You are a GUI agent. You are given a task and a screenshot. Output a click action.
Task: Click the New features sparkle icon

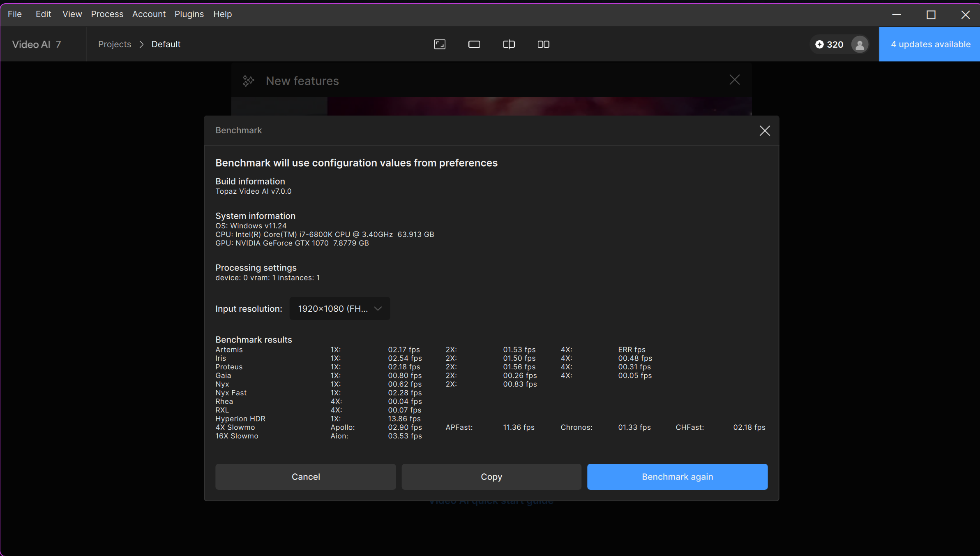click(x=248, y=81)
